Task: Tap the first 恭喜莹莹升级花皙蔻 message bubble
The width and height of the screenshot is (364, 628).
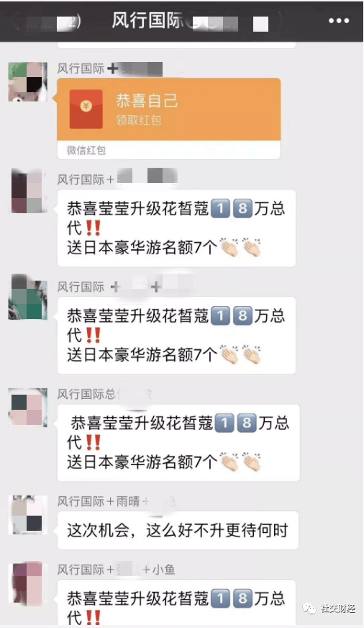Action: (176, 228)
